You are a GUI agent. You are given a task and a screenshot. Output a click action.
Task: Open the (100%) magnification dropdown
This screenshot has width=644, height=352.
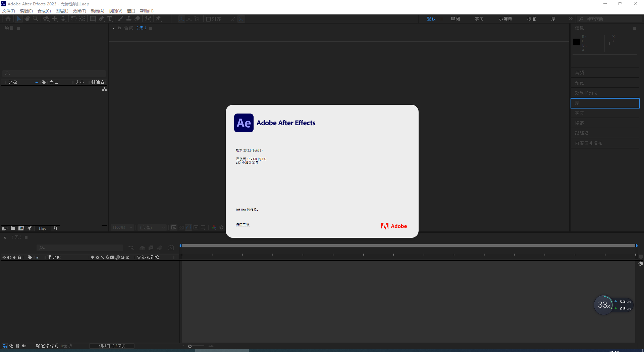click(123, 228)
